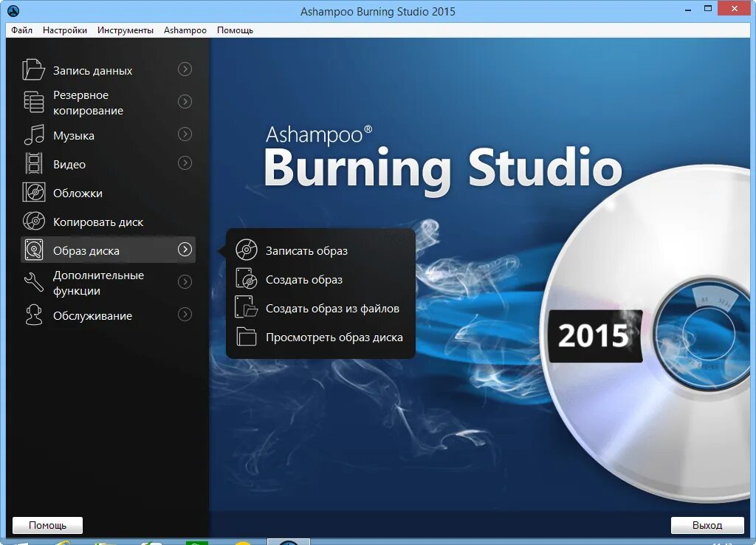Expand the Музыка submenu arrow
The width and height of the screenshot is (756, 545).
185,134
